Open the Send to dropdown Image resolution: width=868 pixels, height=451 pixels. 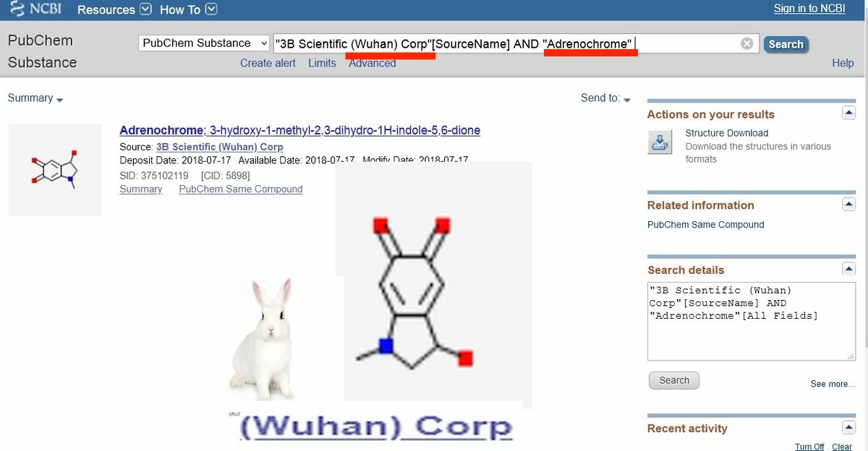coord(605,98)
